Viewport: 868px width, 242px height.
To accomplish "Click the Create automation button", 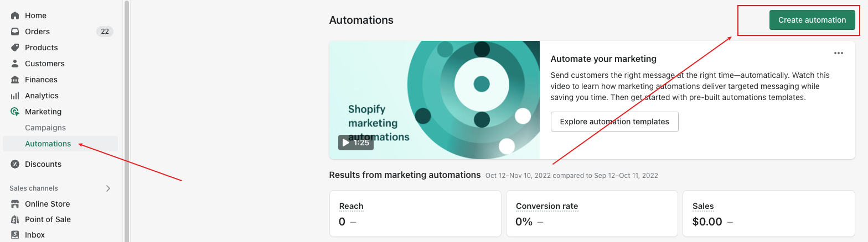I will pos(812,20).
